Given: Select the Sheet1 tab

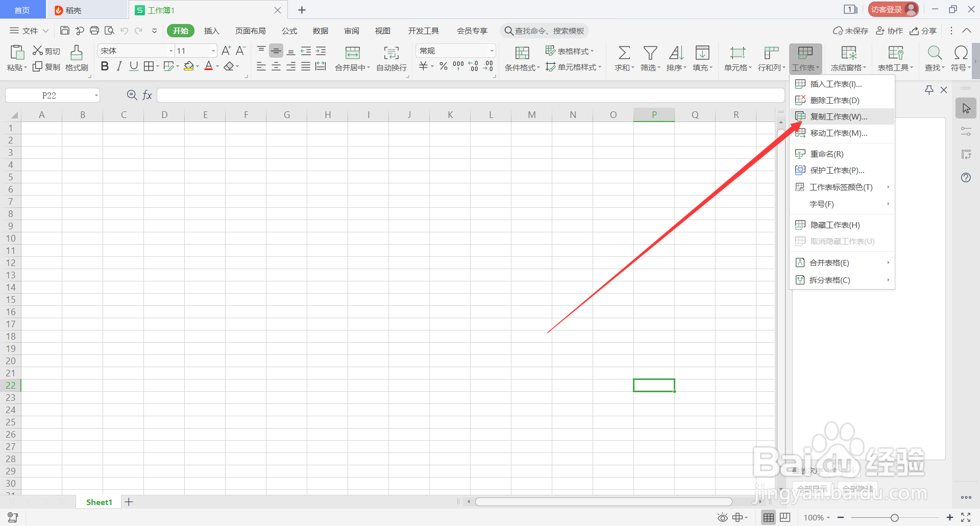Looking at the screenshot, I should coord(99,502).
